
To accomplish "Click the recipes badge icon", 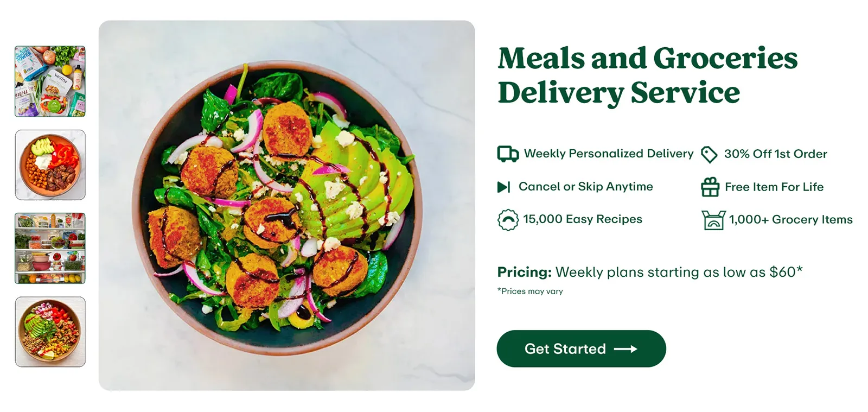I will 508,220.
